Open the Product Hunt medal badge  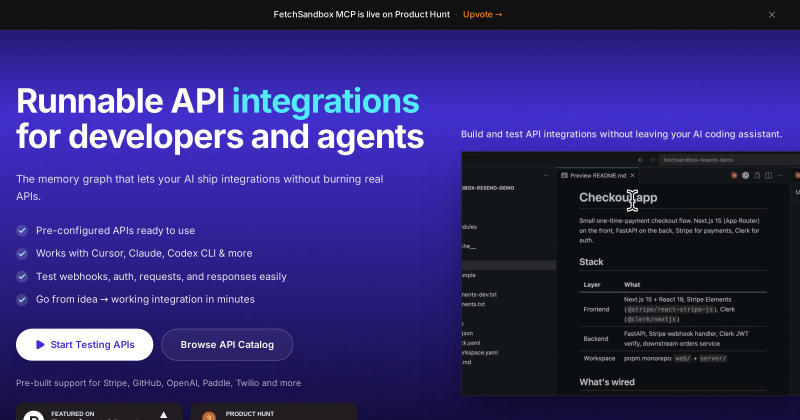[274, 412]
